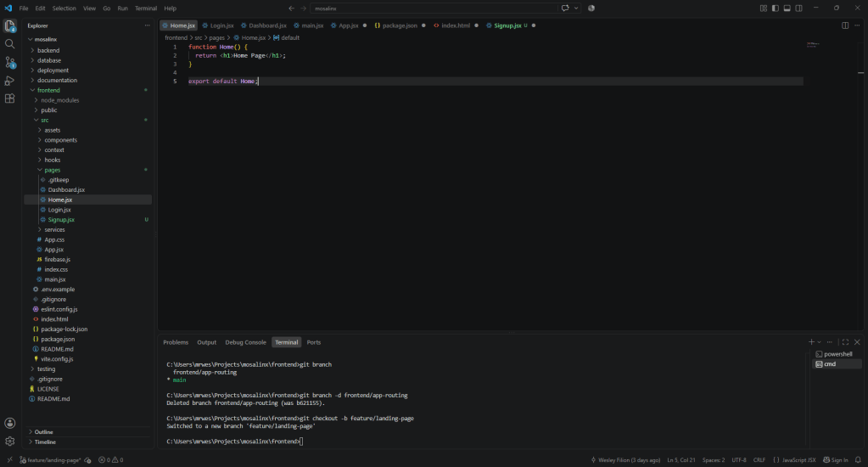Open the Source Control view
Viewport: 868px width, 467px height.
(9, 62)
